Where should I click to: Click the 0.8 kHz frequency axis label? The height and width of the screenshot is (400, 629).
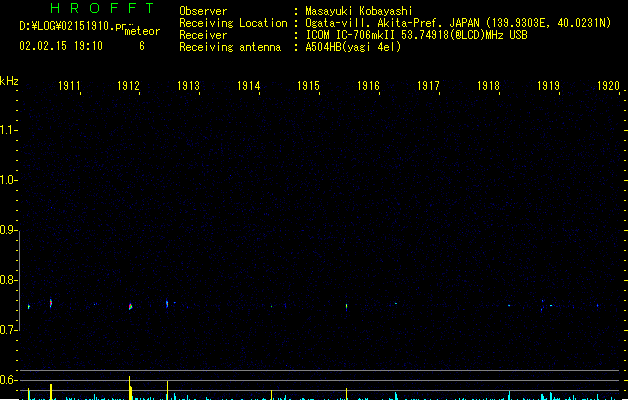coord(7,280)
